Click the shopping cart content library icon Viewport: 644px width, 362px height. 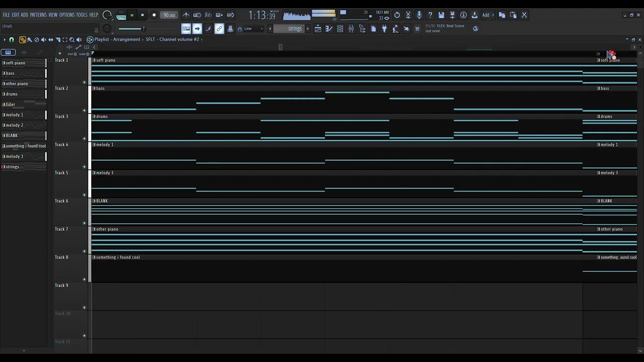417,29
